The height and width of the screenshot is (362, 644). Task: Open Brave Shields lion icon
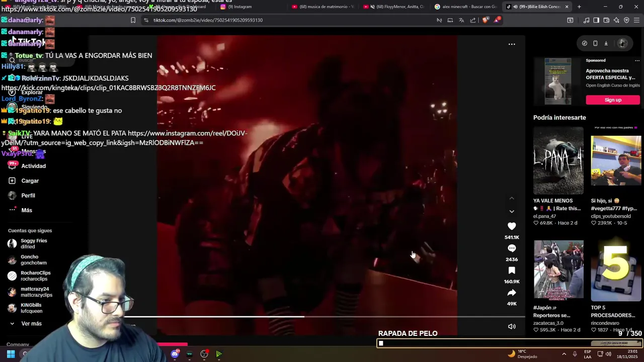[x=485, y=20]
